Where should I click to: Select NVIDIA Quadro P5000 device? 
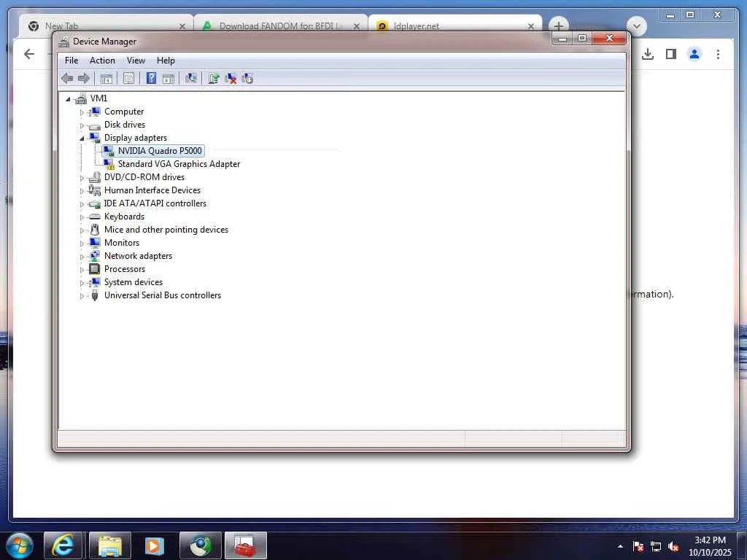click(160, 151)
